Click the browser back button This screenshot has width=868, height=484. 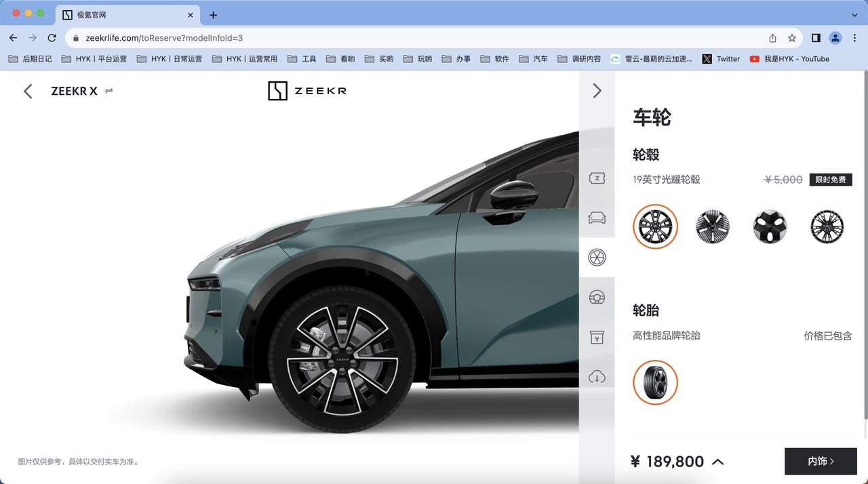pyautogui.click(x=14, y=38)
